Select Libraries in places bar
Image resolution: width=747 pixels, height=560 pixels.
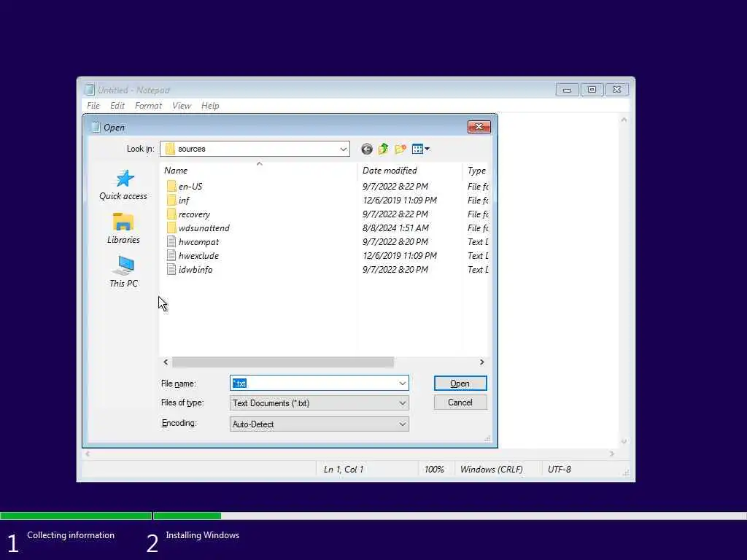123,228
